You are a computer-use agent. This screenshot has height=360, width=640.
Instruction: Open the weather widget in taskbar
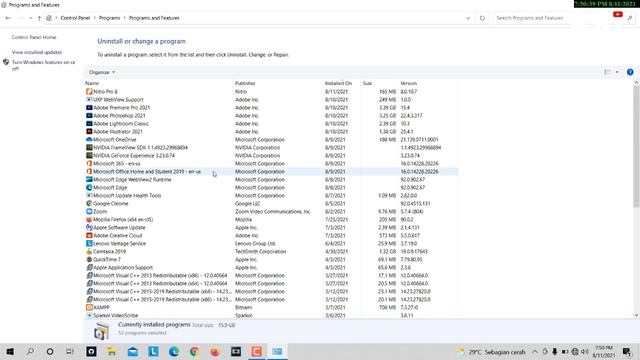pyautogui.click(x=491, y=351)
